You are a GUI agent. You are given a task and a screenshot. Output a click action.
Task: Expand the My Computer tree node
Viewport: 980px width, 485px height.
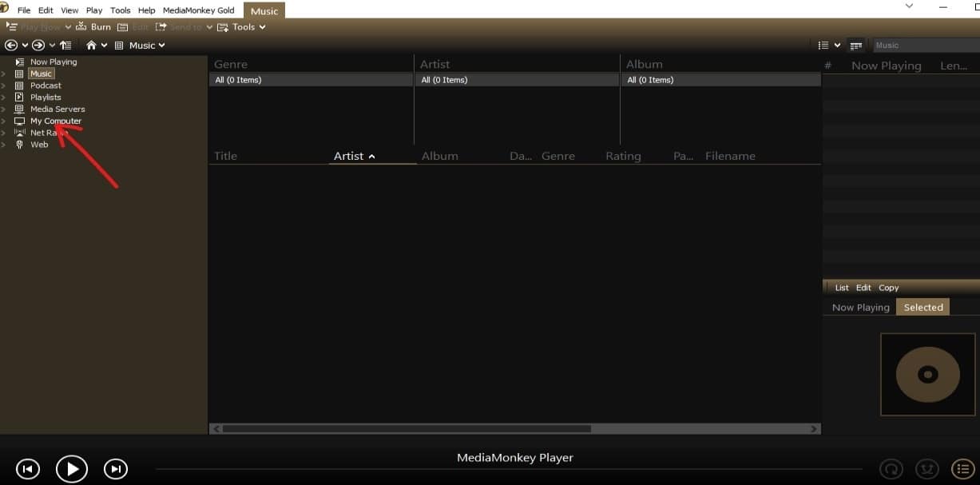(3, 121)
